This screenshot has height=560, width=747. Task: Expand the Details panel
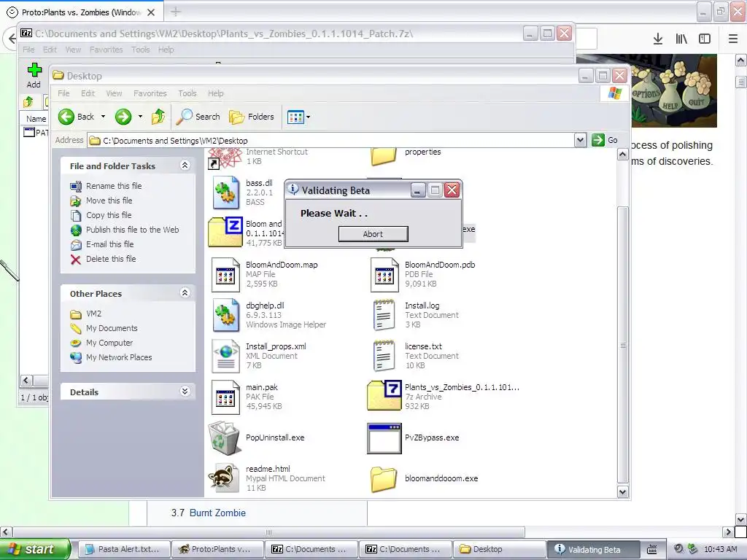point(185,392)
